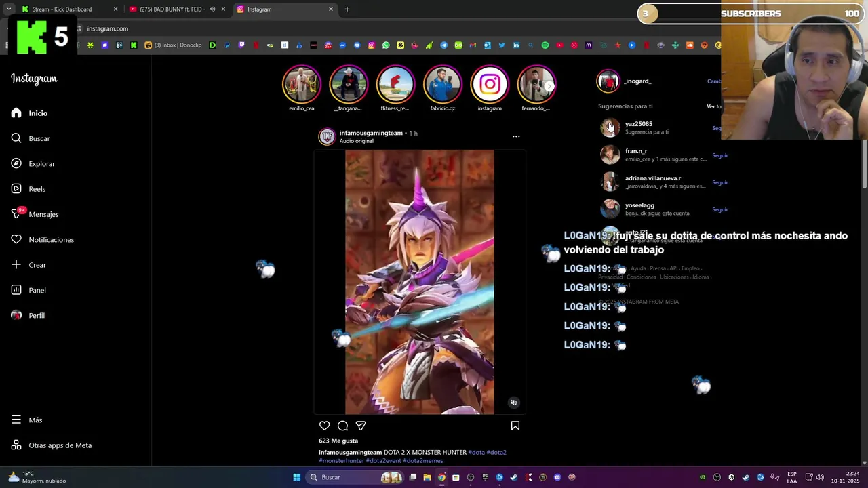View __tangana's story
Viewport: 868px width, 488px height.
pyautogui.click(x=349, y=84)
